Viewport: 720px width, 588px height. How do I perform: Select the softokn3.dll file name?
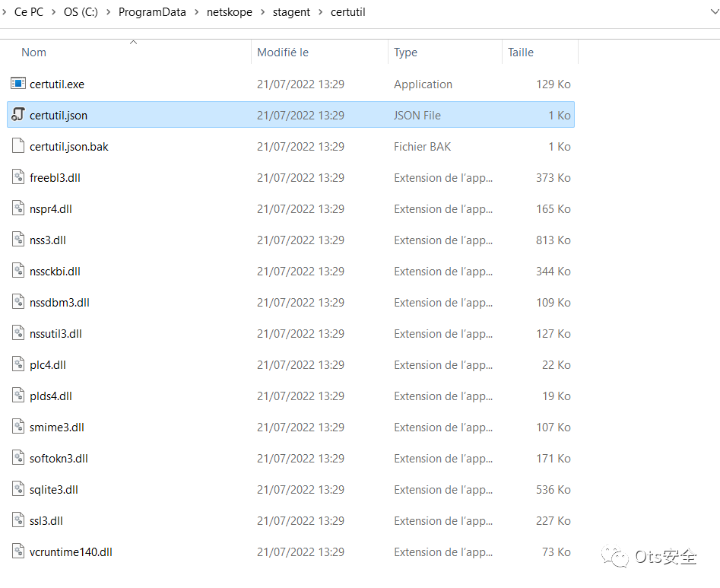(59, 459)
